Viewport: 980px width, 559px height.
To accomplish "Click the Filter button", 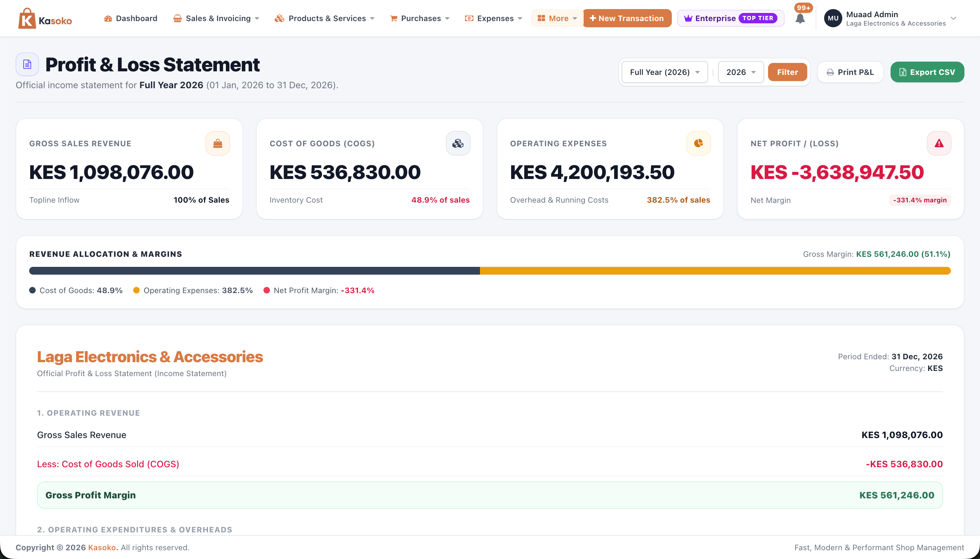I will (787, 72).
